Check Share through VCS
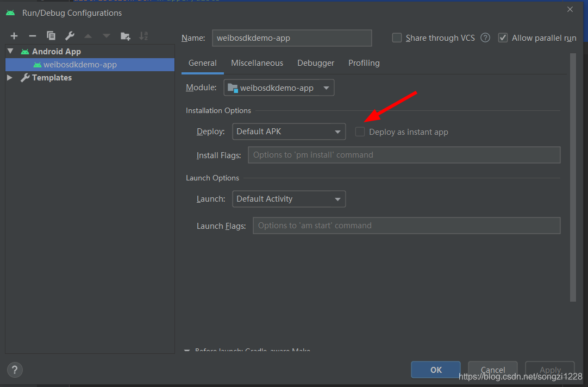Image resolution: width=588 pixels, height=387 pixels. pos(397,38)
